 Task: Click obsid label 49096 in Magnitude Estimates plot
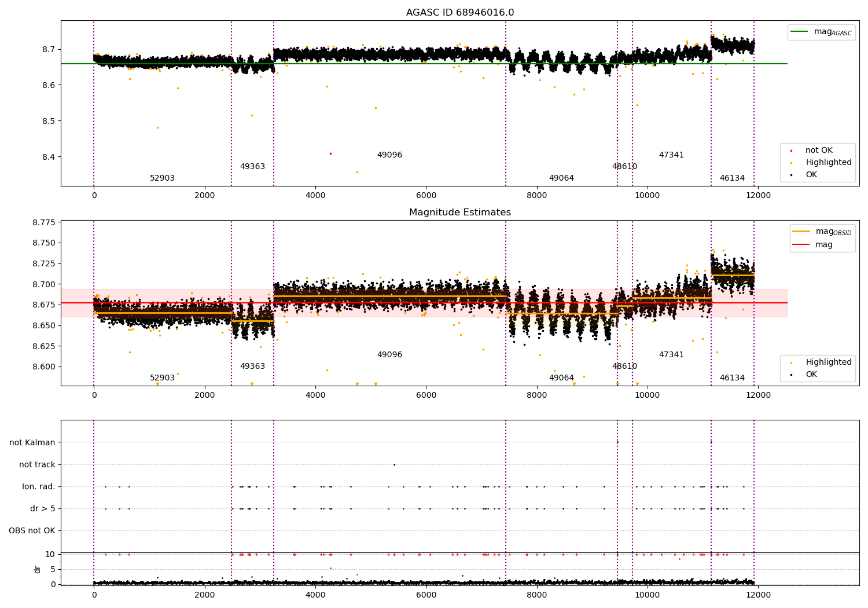click(389, 355)
